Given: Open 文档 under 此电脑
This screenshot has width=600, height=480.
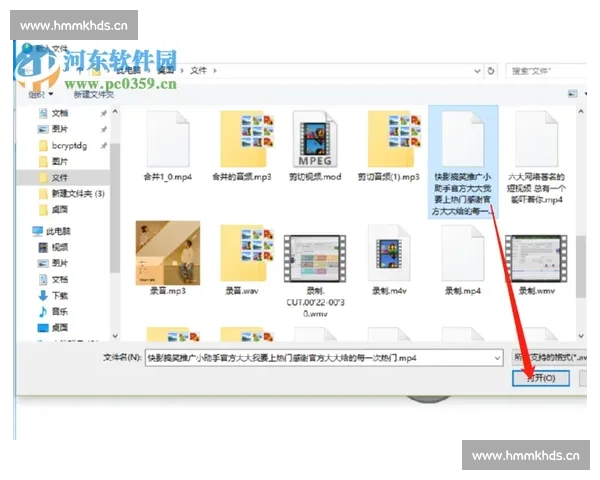Looking at the screenshot, I should coord(60,279).
